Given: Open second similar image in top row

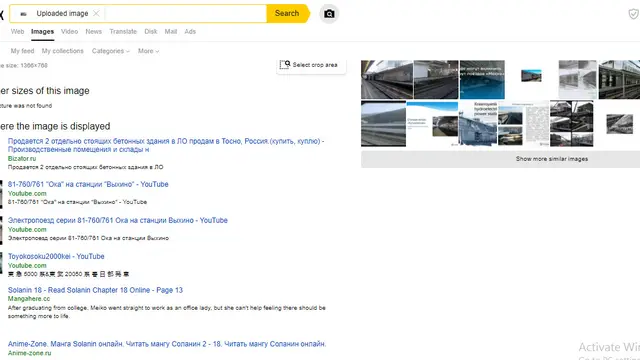Looking at the screenshot, I should pos(436,80).
